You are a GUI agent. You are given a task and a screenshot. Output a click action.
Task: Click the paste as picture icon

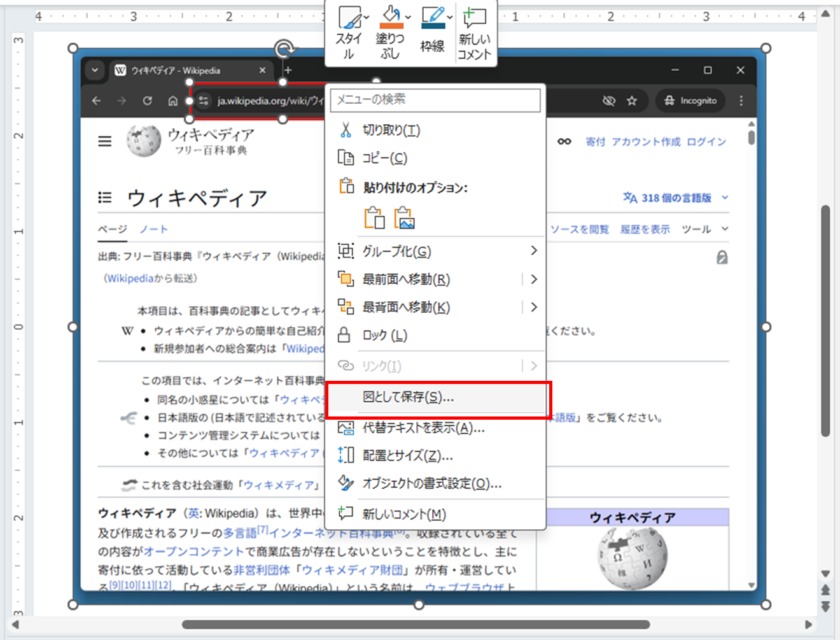(x=405, y=218)
